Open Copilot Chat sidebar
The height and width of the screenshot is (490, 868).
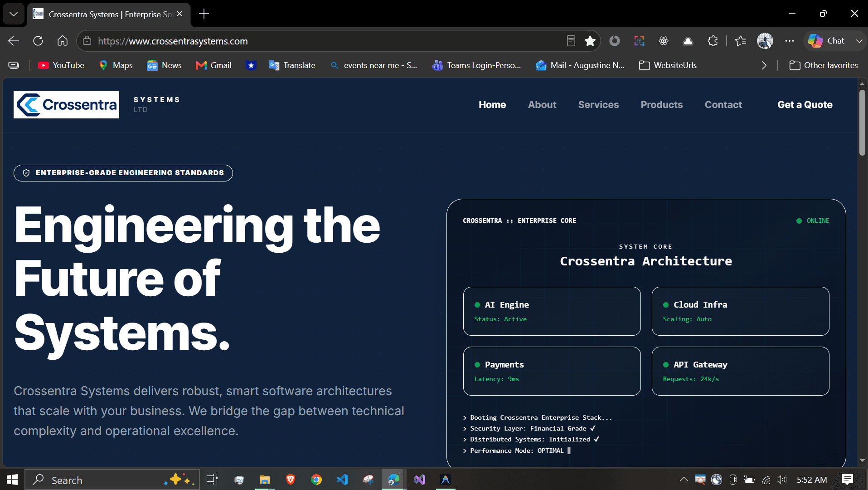point(826,41)
